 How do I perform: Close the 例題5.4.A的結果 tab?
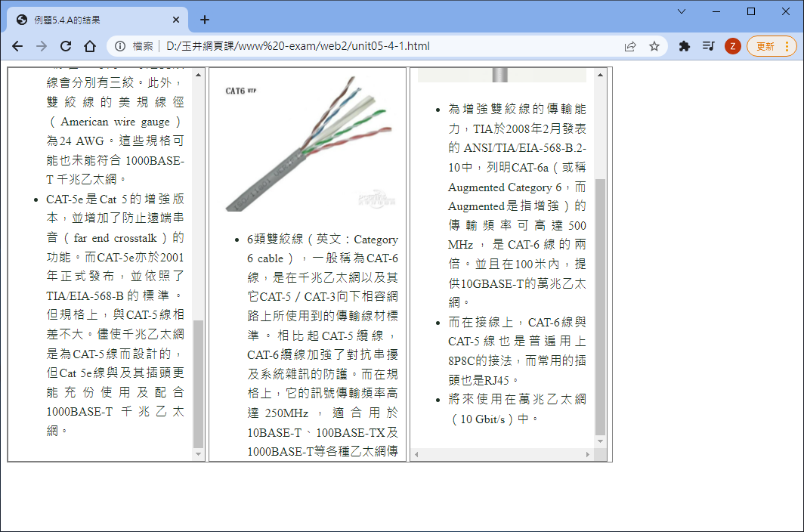[x=177, y=20]
